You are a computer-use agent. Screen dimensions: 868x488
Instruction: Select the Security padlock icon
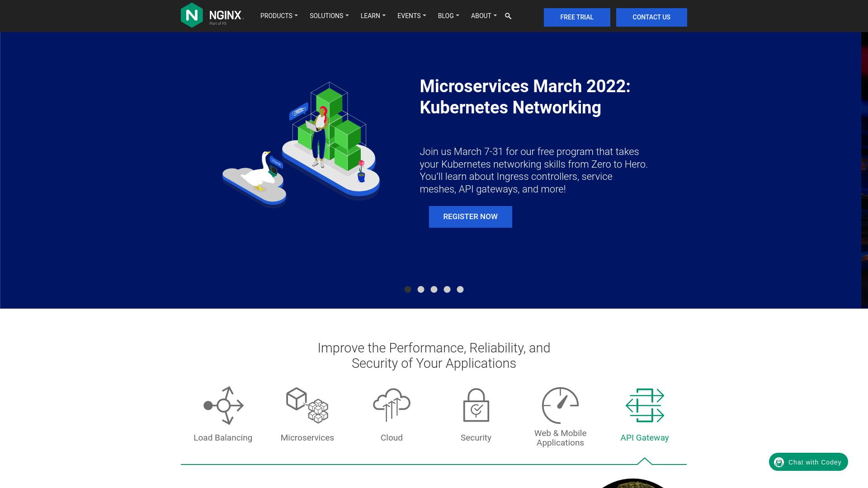[x=476, y=405]
